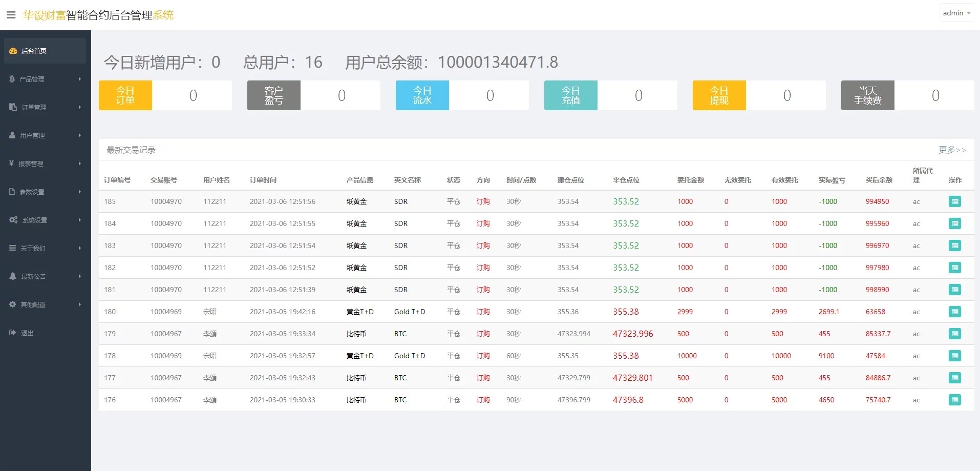Click the 最新公告 bell icon
This screenshot has height=471, width=980.
(x=12, y=276)
